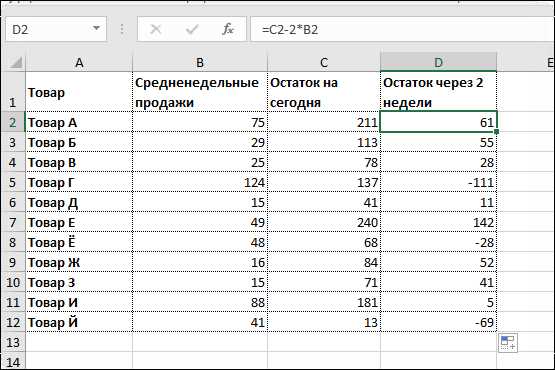Click cell with value 124
555x370 pixels.
pos(200,182)
